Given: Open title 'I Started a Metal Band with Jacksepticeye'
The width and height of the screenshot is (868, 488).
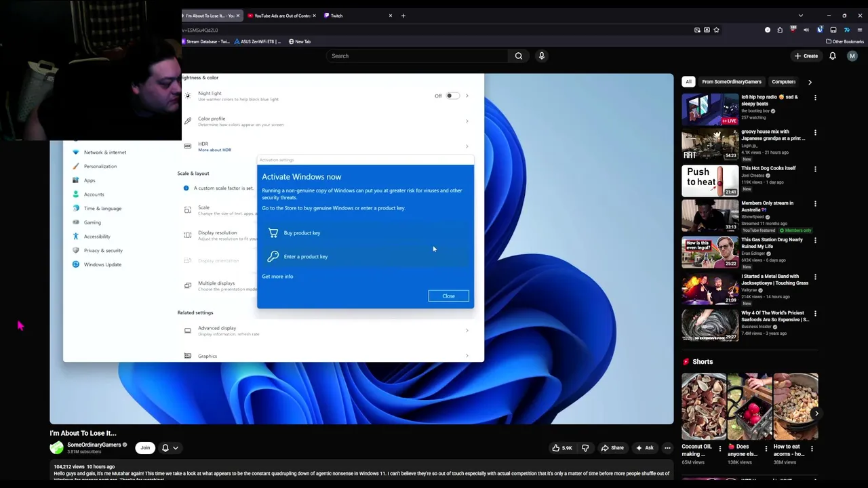Looking at the screenshot, I should [774, 280].
